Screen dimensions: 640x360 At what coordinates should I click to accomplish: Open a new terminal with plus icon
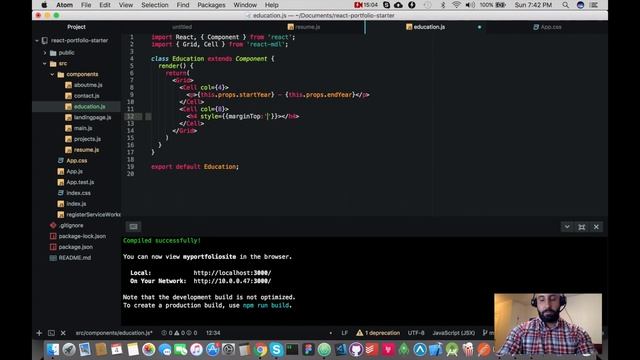click(x=39, y=333)
